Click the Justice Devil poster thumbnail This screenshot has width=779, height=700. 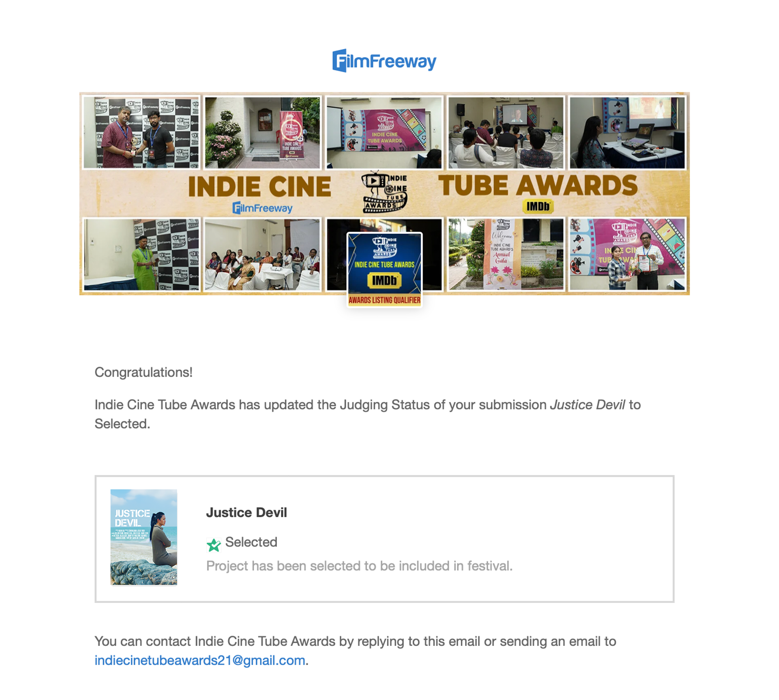pyautogui.click(x=144, y=537)
